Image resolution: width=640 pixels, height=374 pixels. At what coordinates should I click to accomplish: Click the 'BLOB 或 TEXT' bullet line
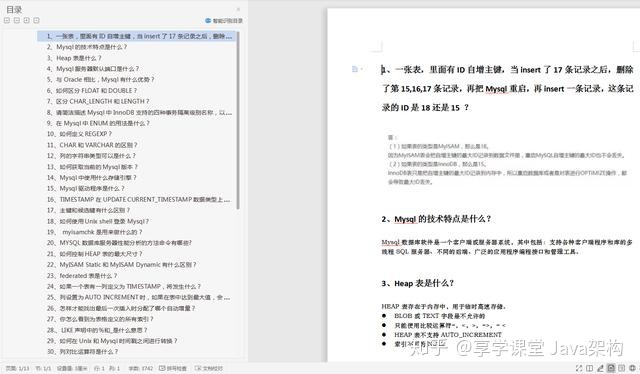(439, 316)
